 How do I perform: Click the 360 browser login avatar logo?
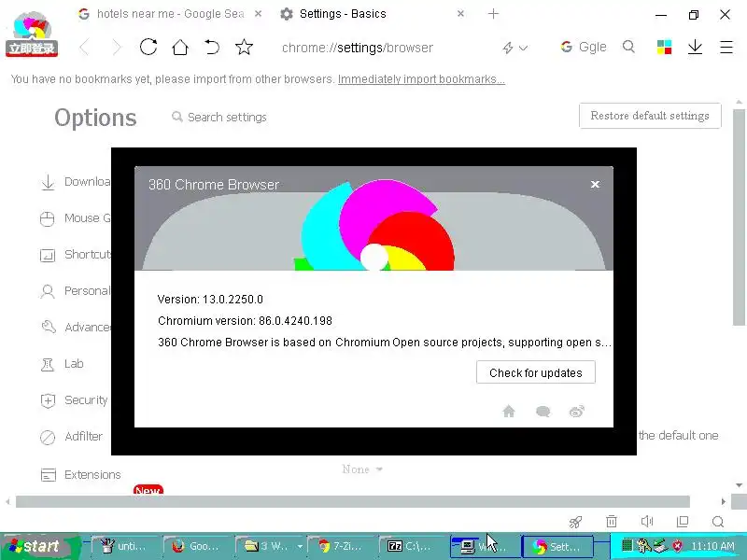[x=32, y=34]
